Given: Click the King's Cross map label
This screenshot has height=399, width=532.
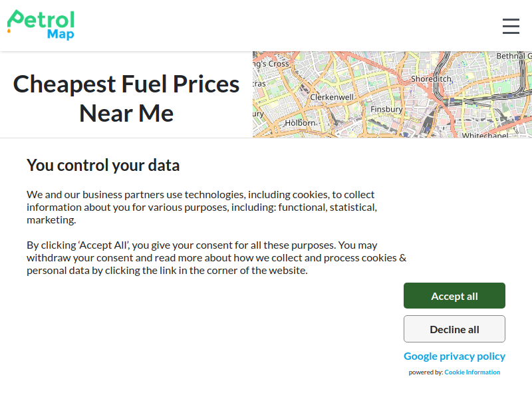Looking at the screenshot, I should click(271, 64).
